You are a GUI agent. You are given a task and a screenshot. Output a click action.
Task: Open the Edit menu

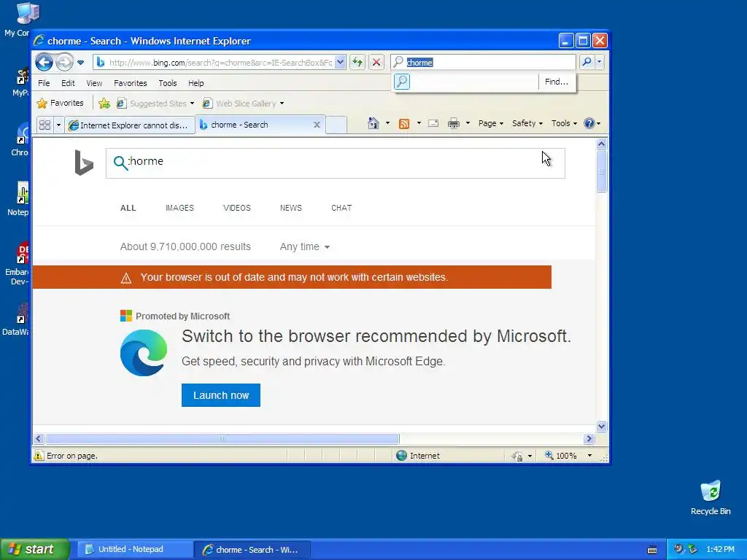68,83
